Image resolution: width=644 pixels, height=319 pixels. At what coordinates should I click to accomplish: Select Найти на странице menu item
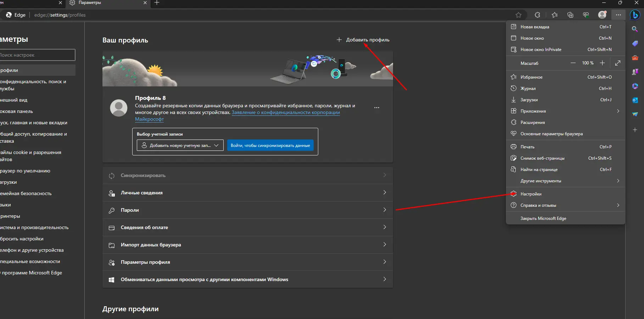(x=565, y=170)
